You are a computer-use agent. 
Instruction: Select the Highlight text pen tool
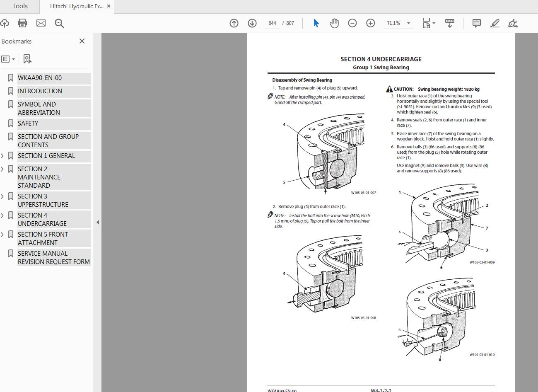[495, 23]
